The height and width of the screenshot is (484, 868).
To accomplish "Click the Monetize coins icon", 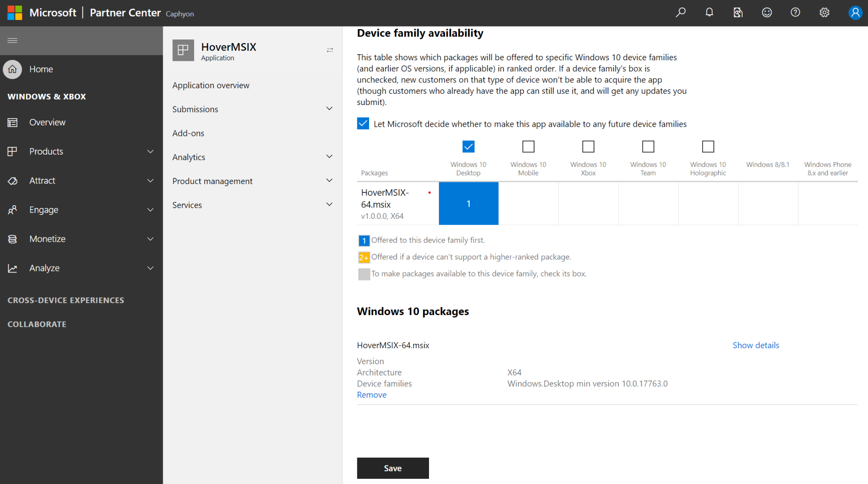I will (x=13, y=239).
